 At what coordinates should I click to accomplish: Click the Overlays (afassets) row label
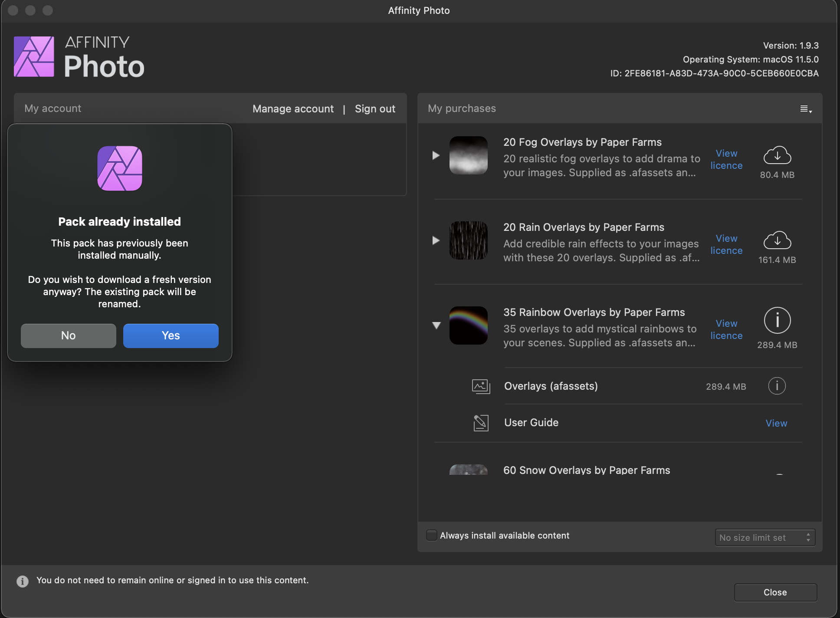[x=551, y=386]
